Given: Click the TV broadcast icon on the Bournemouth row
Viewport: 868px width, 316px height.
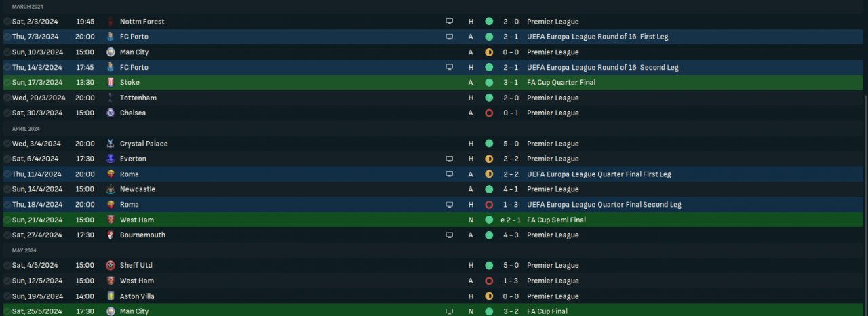Looking at the screenshot, I should (449, 235).
